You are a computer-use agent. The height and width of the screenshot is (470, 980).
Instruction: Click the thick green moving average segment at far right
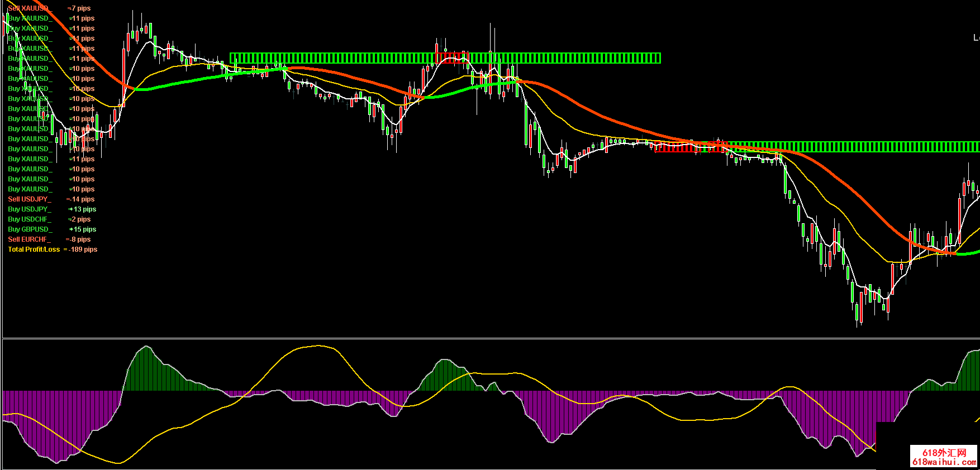[x=969, y=253]
